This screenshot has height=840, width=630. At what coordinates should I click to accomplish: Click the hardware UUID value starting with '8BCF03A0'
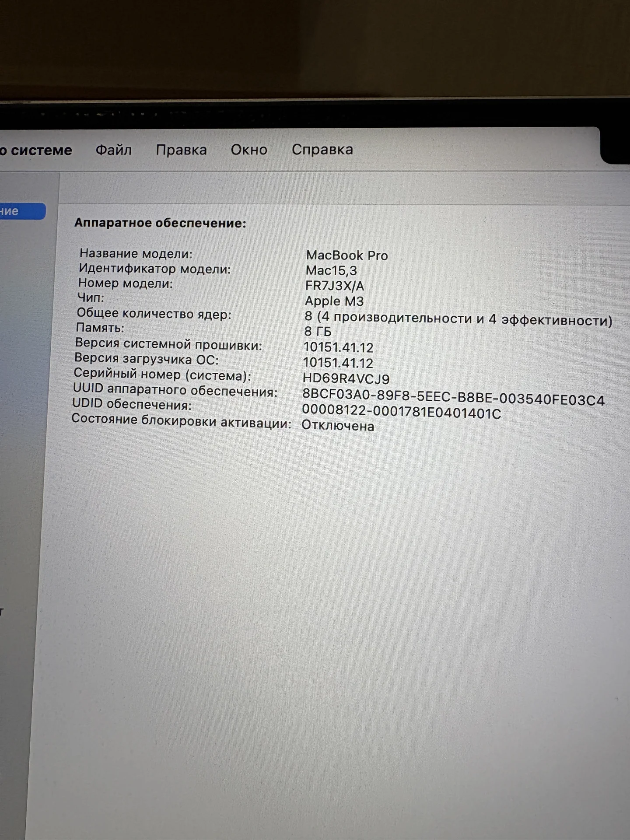[x=453, y=397]
